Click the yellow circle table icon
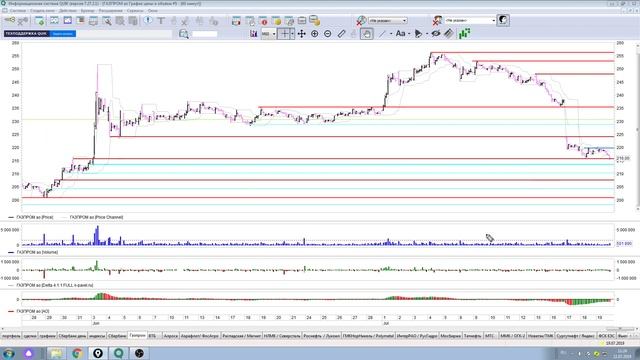Screen dimensions: 640x360 [276, 20]
